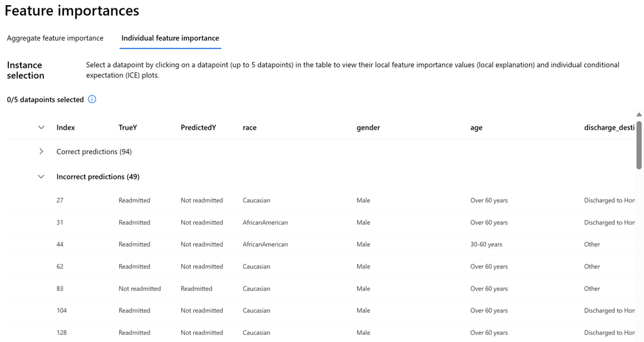Image resolution: width=644 pixels, height=342 pixels.
Task: Click the vertical scrollbar thumb
Action: (x=639, y=145)
